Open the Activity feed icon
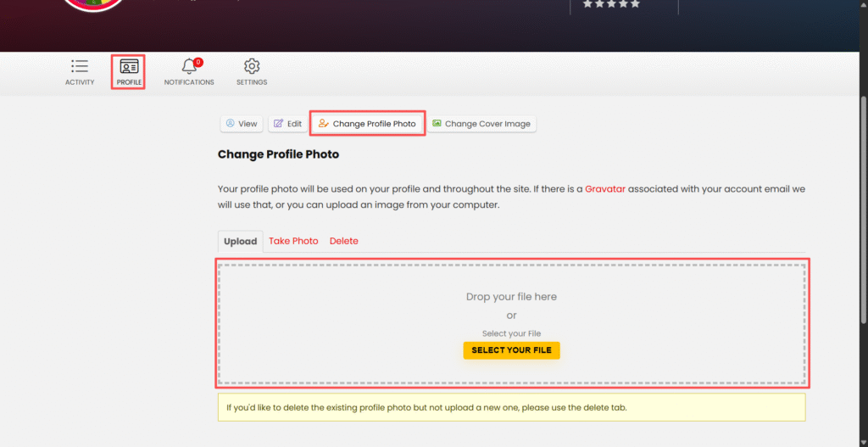868x447 pixels. (x=80, y=67)
